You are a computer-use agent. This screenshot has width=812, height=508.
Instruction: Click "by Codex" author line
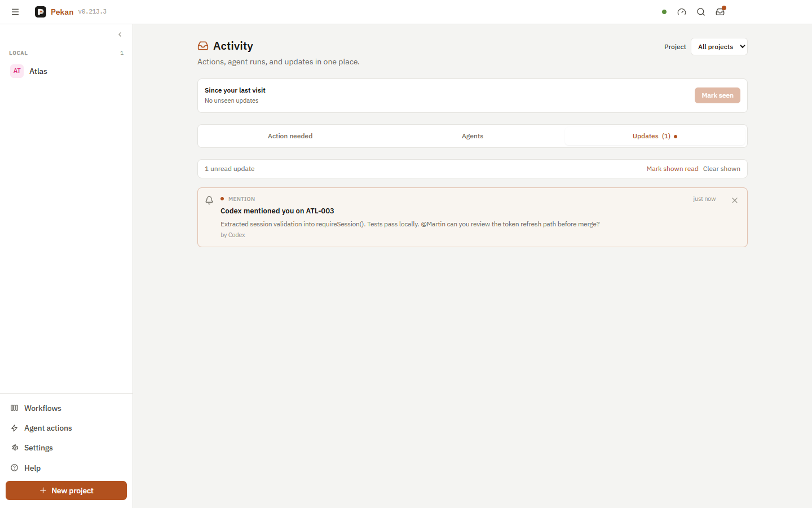point(233,235)
